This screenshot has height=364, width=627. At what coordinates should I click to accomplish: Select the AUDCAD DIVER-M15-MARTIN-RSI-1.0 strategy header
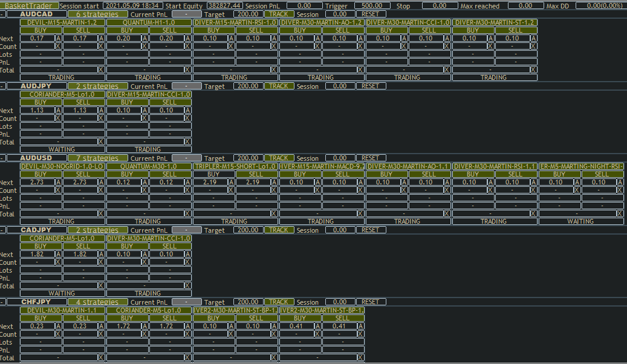click(235, 22)
